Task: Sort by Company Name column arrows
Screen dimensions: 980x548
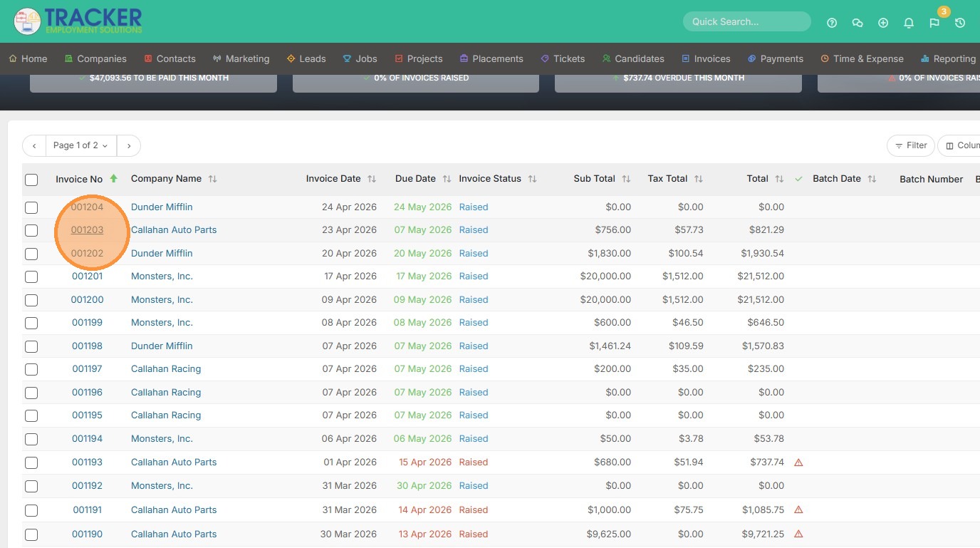Action: point(212,179)
